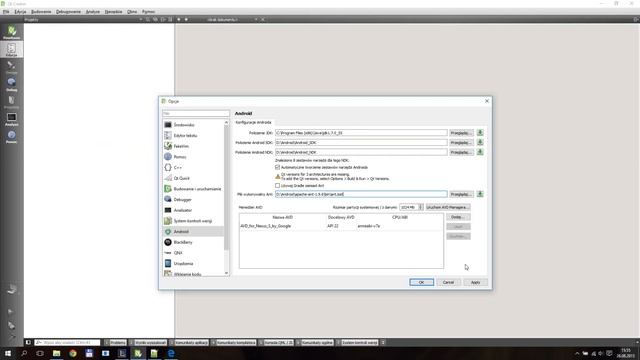Image resolution: width=640 pixels, height=360 pixels.
Task: Open Pomoc (Help) mode in the sidebar
Action: (x=11, y=137)
